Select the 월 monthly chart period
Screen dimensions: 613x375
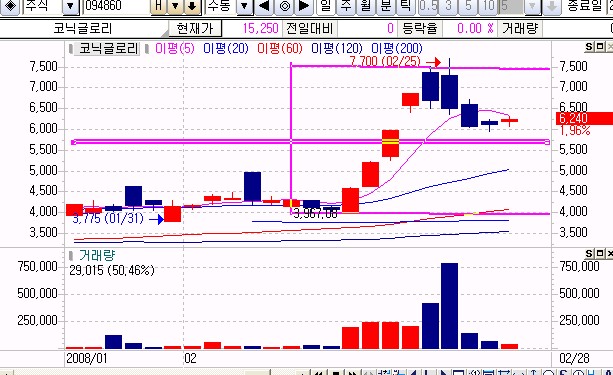[366, 6]
